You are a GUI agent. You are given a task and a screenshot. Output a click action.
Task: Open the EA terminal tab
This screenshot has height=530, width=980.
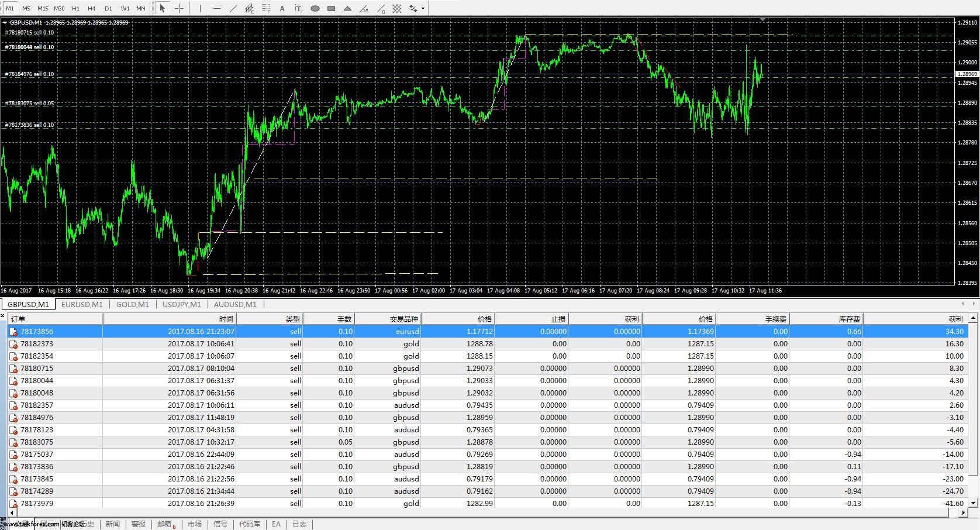pos(276,524)
